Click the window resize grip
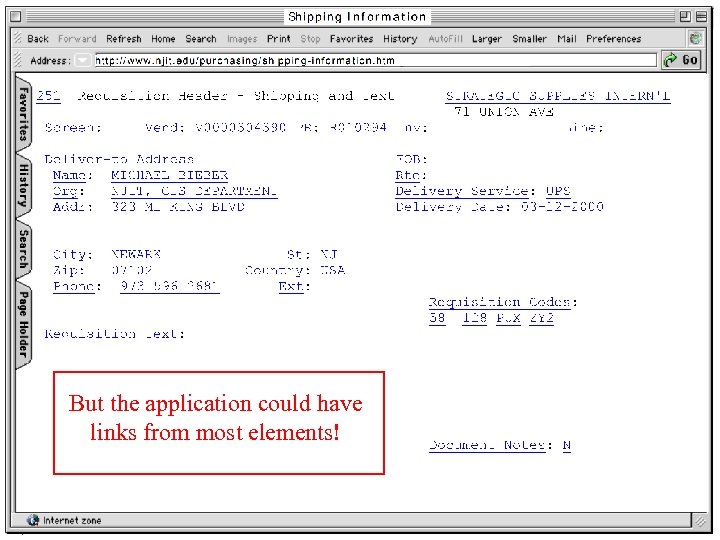The width and height of the screenshot is (720, 540). tap(700, 521)
